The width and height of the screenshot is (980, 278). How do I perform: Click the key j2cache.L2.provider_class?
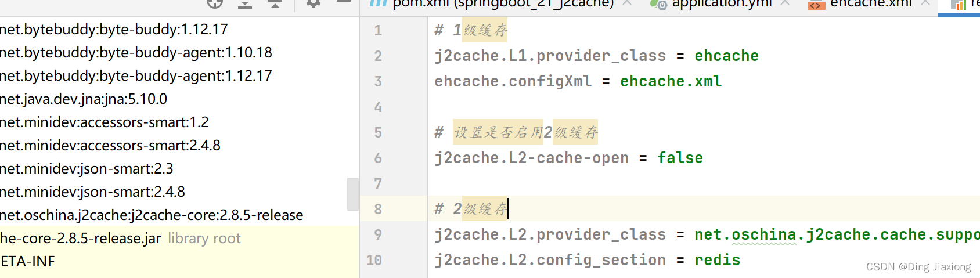[x=550, y=234]
